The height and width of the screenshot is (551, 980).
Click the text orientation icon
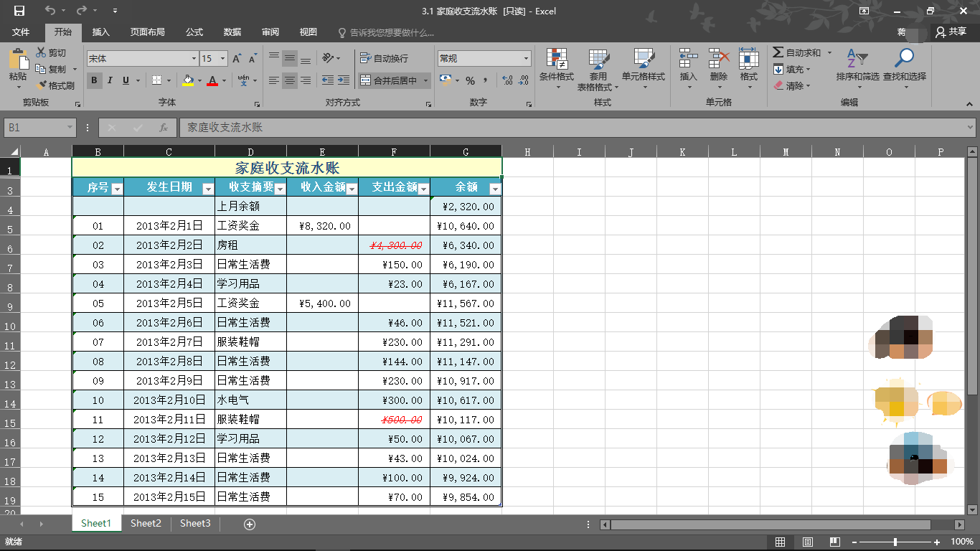[328, 58]
